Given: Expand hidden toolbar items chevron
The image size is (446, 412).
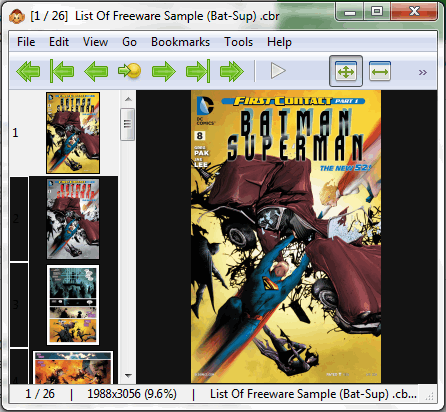Looking at the screenshot, I should [423, 72].
